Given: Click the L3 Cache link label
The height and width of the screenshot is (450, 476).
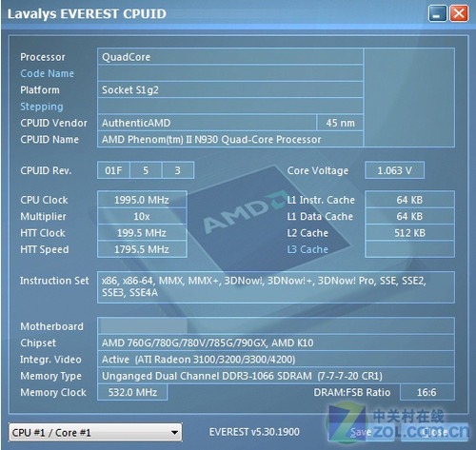Looking at the screenshot, I should point(307,249).
